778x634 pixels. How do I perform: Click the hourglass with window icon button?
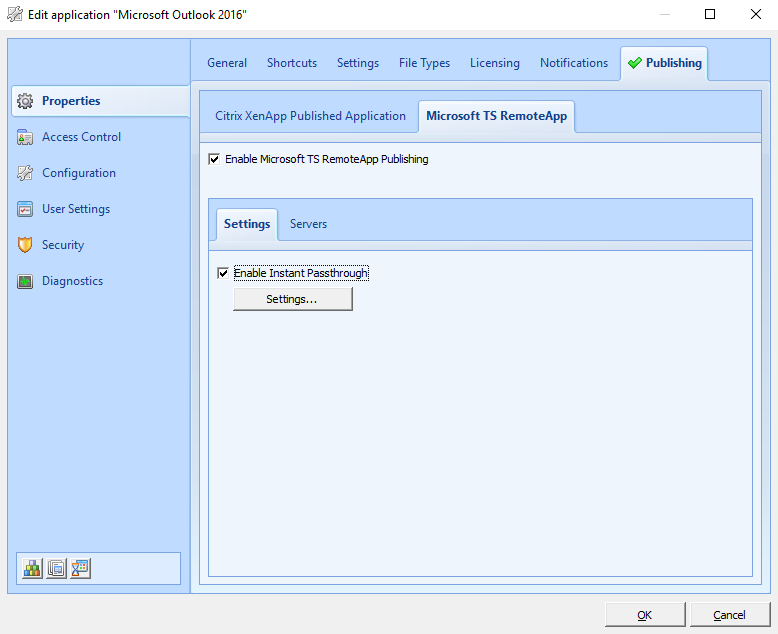coord(80,569)
